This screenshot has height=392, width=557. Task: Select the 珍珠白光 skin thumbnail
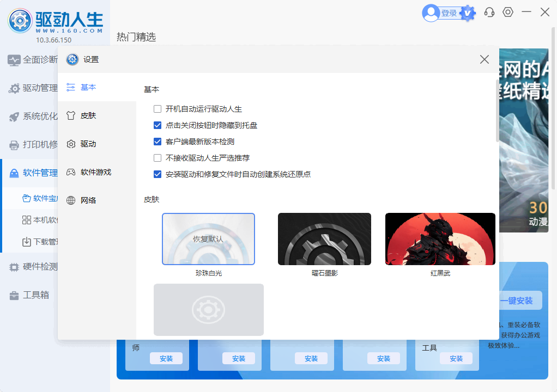click(209, 239)
